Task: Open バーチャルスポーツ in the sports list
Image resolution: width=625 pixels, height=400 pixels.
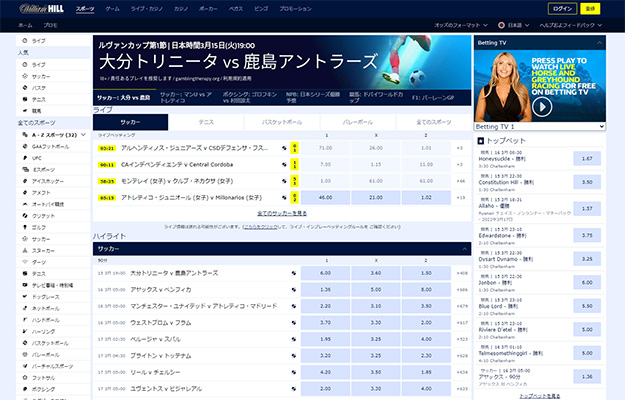Action: coord(52,366)
